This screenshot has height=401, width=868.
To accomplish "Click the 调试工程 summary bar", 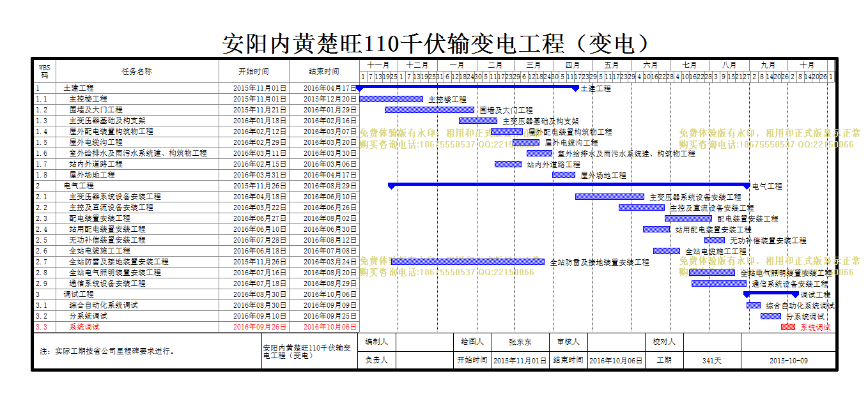I will (771, 294).
